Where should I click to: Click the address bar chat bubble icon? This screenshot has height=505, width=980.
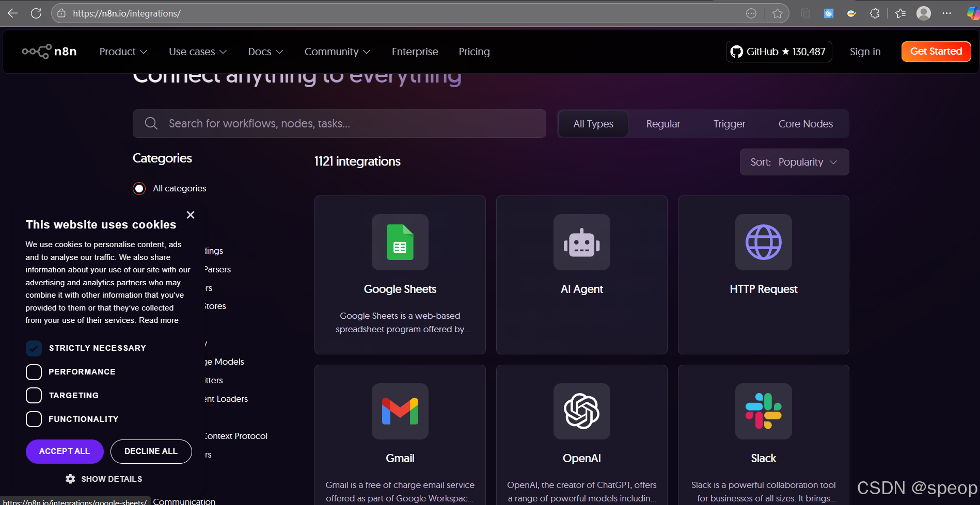tap(751, 13)
